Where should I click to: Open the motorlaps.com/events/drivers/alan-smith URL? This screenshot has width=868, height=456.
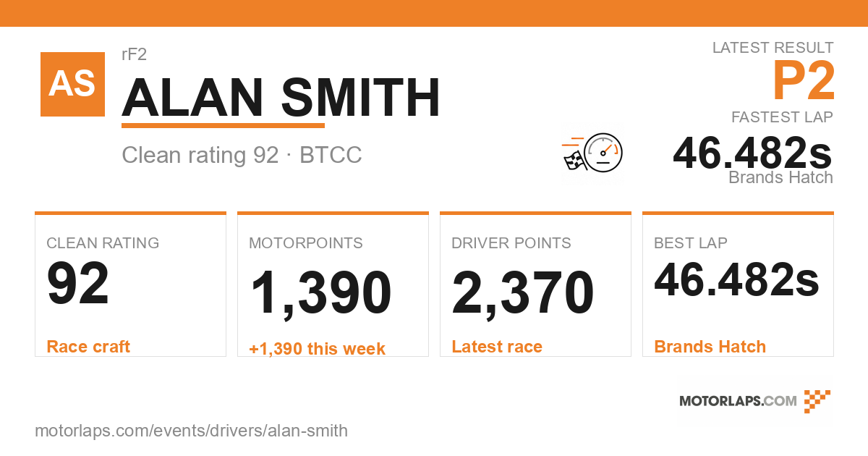tap(191, 431)
